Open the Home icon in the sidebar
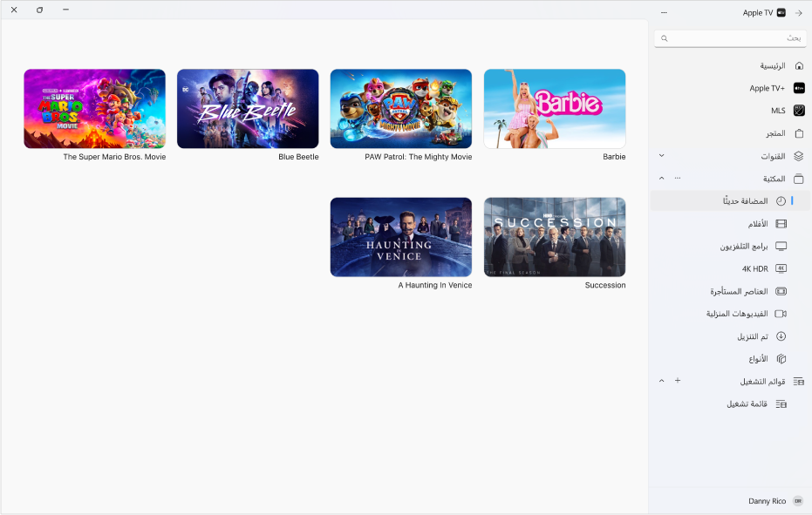The height and width of the screenshot is (515, 812). tap(799, 65)
